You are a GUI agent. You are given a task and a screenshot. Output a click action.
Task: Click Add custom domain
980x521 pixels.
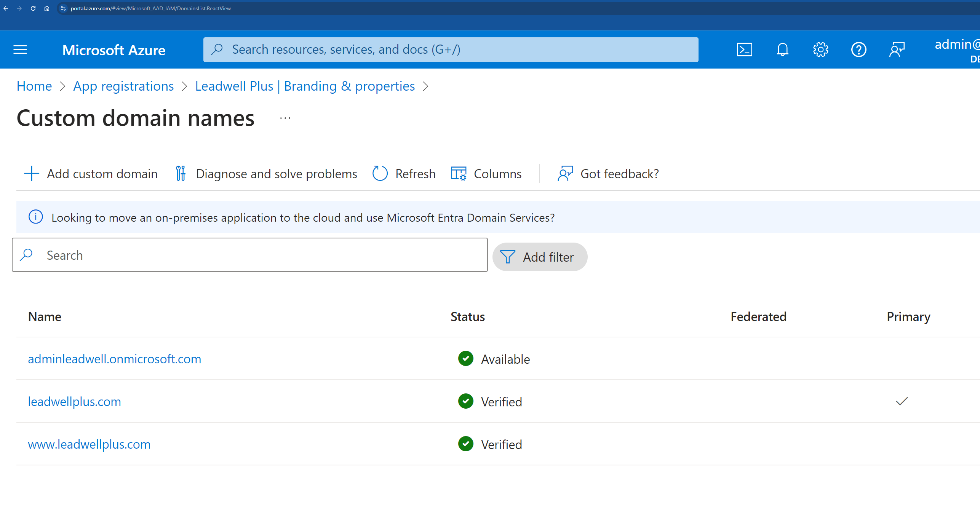coord(91,174)
